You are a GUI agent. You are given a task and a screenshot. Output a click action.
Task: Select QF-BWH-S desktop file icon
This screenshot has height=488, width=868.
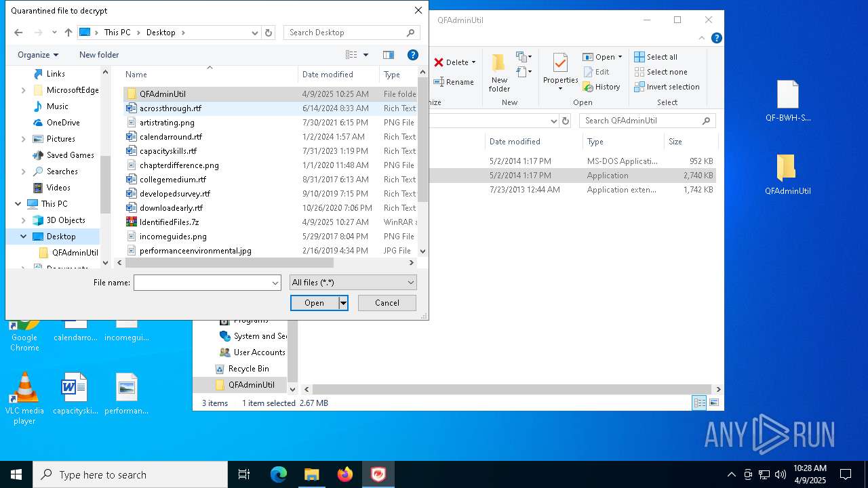coord(788,102)
